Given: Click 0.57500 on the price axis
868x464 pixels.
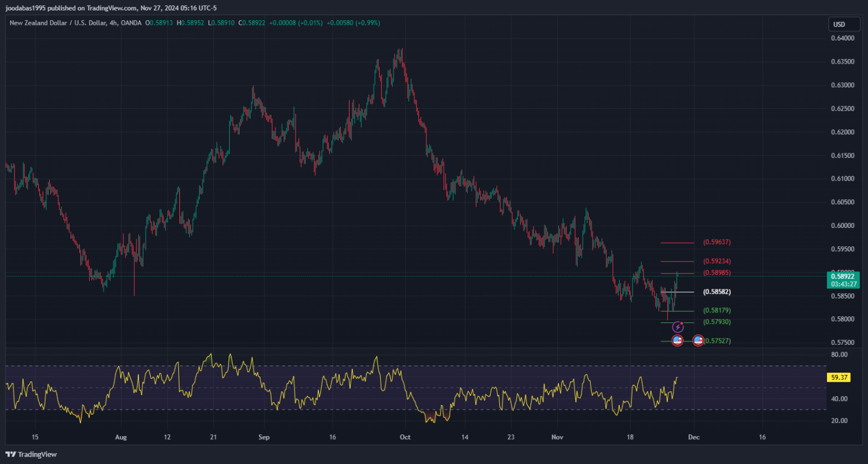Looking at the screenshot, I should (x=843, y=343).
